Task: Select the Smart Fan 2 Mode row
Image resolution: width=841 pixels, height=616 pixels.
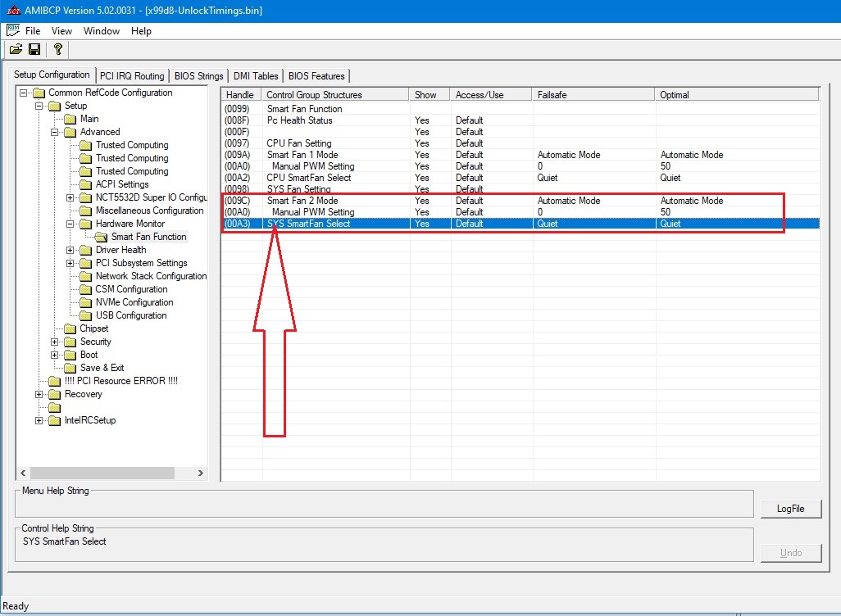Action: point(521,201)
